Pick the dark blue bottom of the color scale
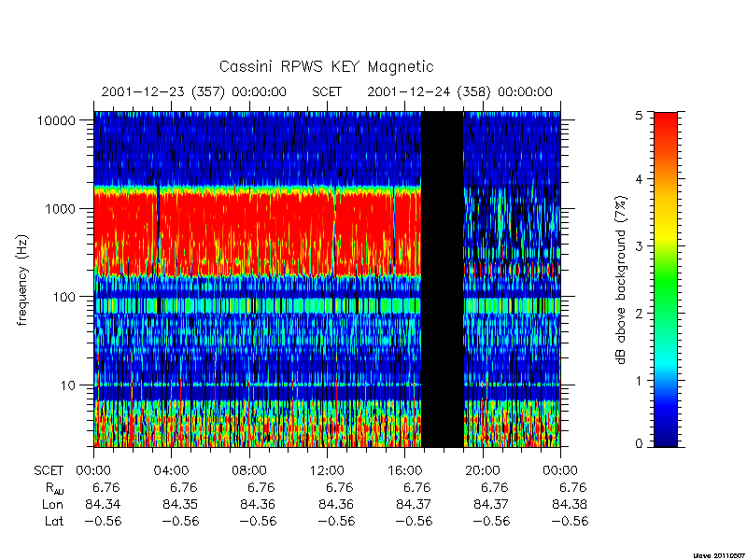The width and height of the screenshot is (747, 560). [x=666, y=436]
